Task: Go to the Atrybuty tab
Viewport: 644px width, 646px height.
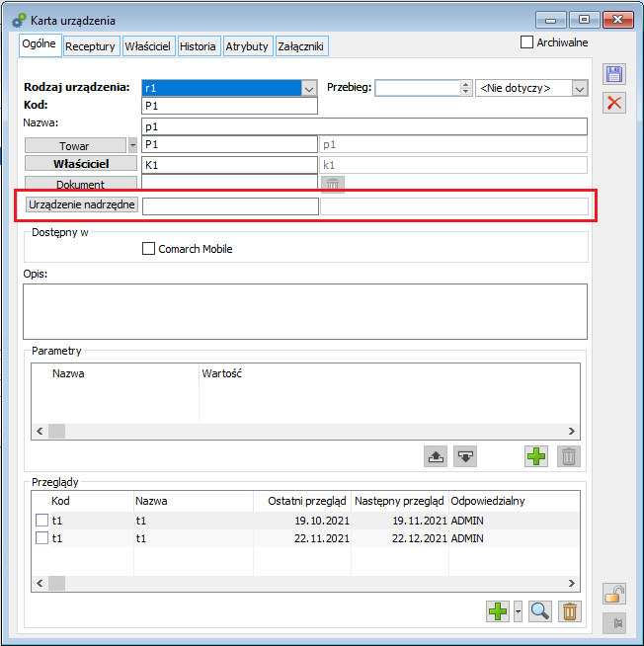Action: 246,46
